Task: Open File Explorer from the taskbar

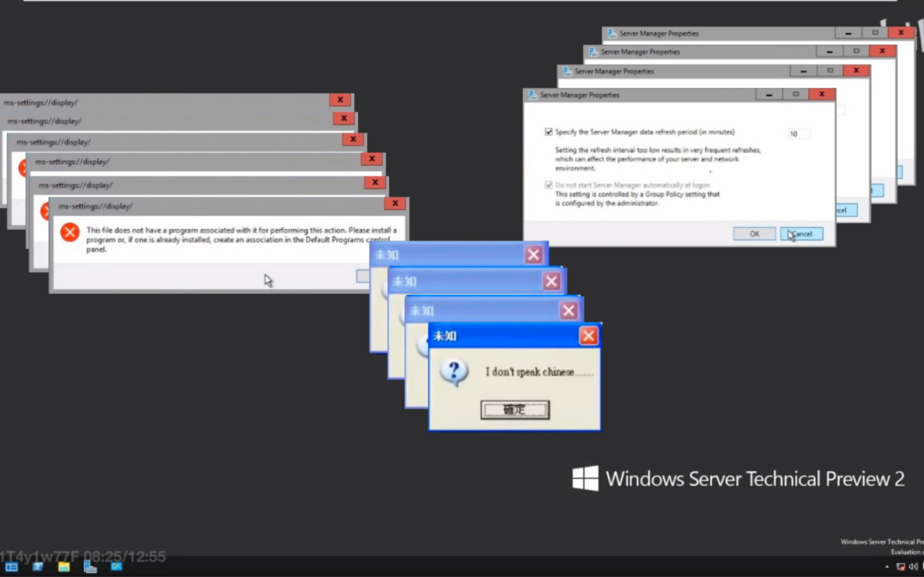Action: point(64,567)
